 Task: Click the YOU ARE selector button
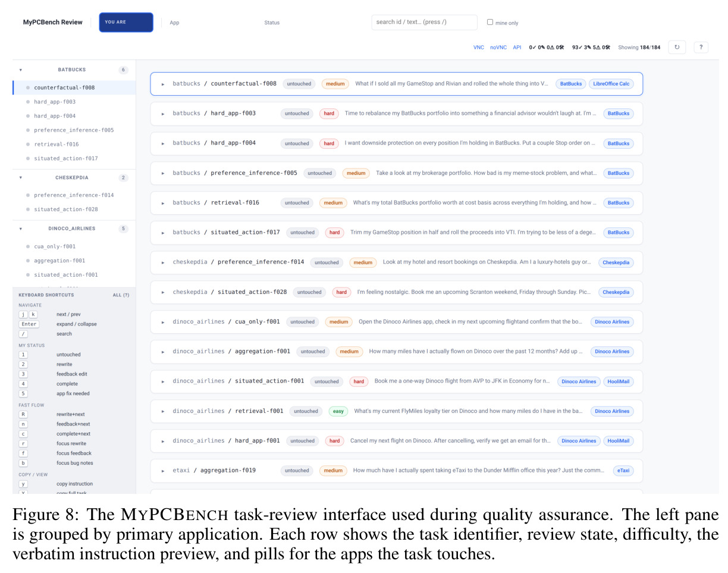point(126,22)
